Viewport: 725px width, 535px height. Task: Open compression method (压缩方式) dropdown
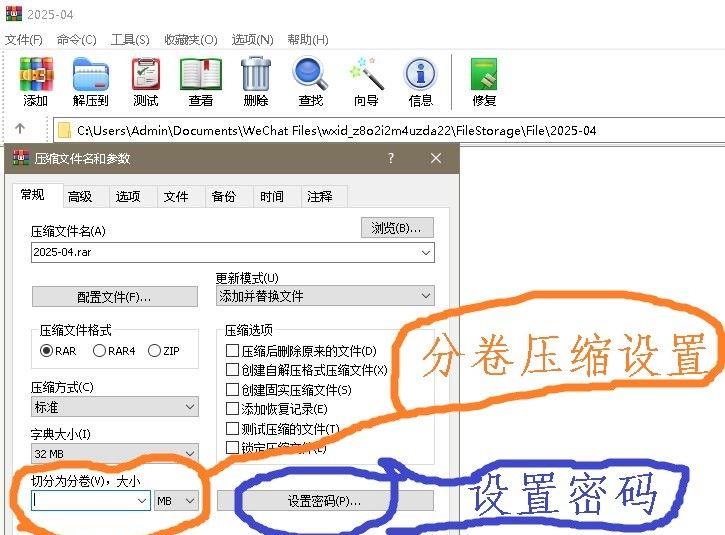tap(115, 407)
